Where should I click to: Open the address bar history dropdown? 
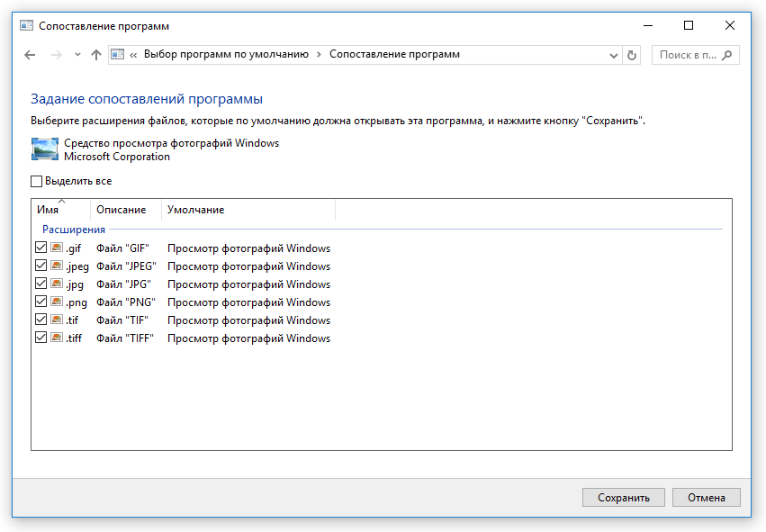click(614, 55)
